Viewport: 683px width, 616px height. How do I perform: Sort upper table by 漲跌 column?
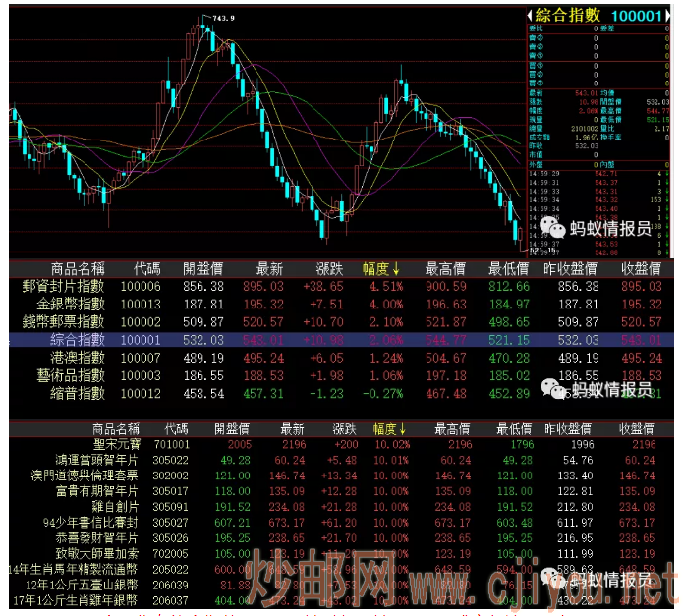(329, 268)
